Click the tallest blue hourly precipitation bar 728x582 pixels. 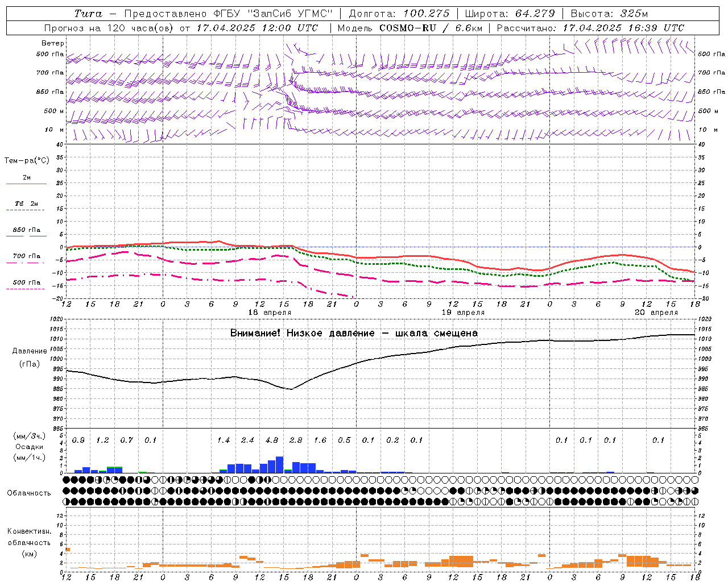click(279, 465)
